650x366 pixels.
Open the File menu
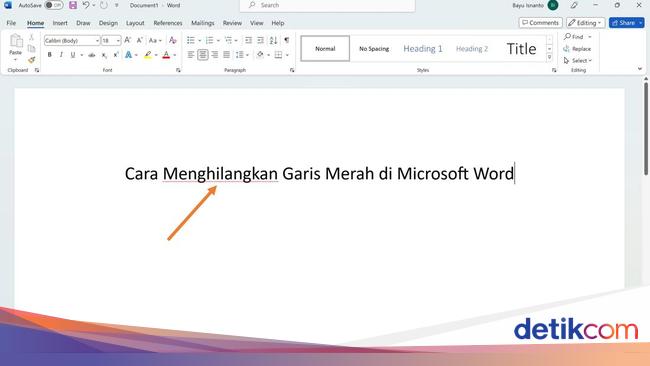coord(11,23)
